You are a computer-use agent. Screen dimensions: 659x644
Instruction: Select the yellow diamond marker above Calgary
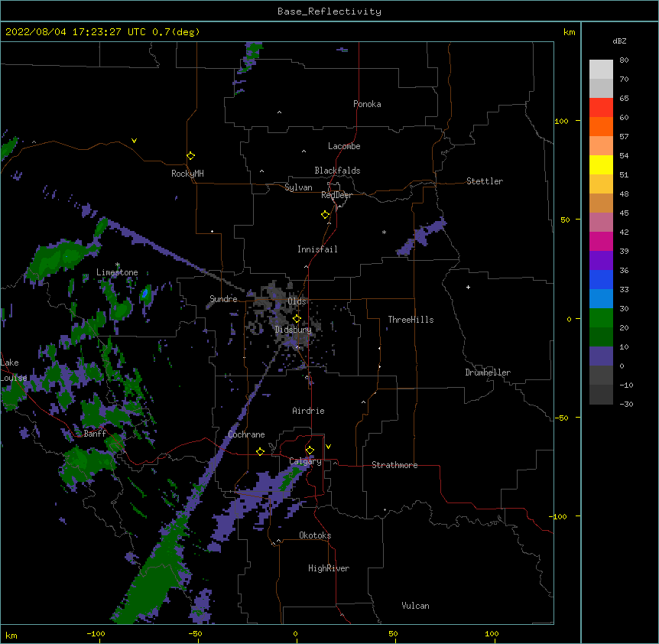[x=310, y=450]
